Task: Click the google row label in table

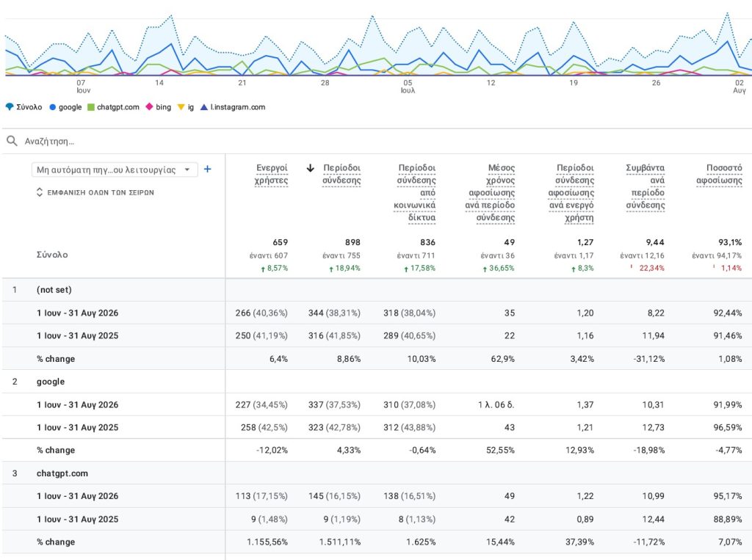Action: [x=51, y=382]
